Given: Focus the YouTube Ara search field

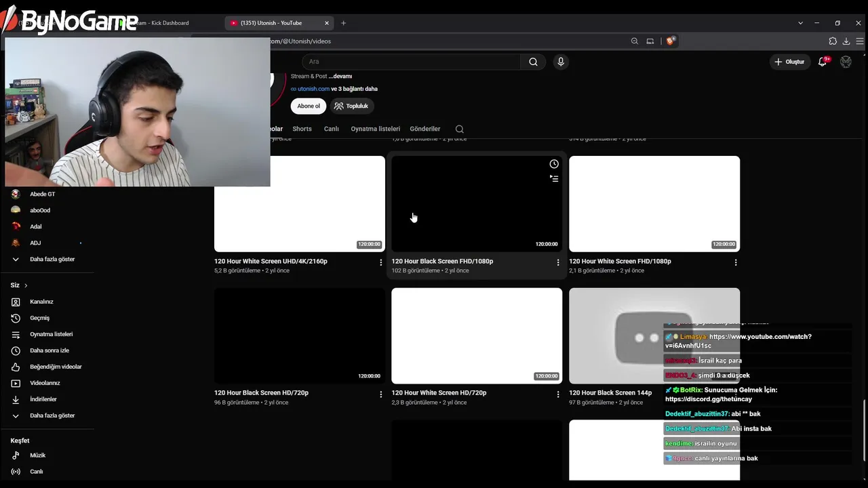Looking at the screenshot, I should [411, 62].
